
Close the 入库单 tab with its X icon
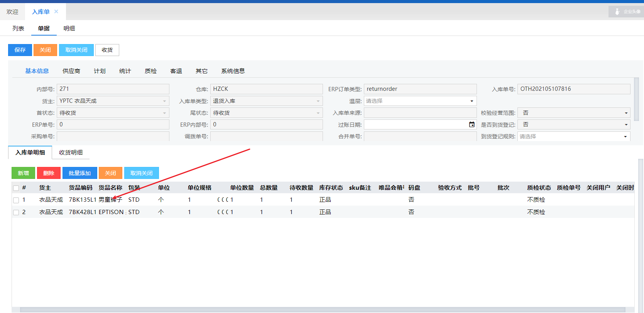(56, 12)
